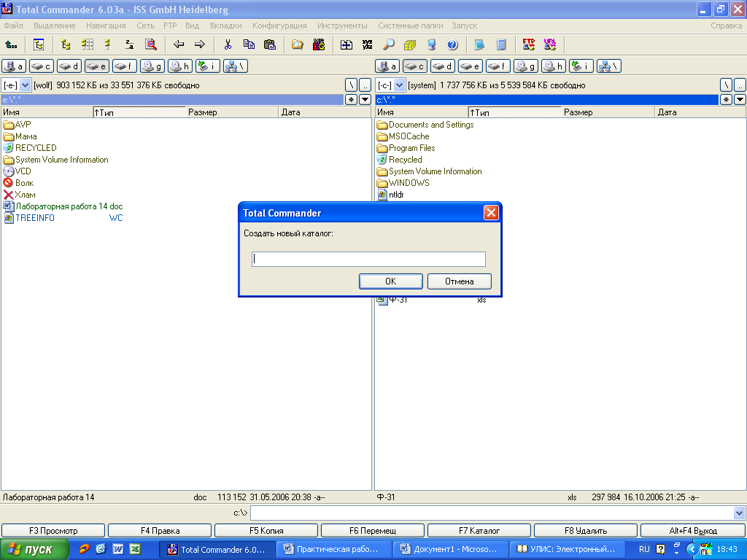Click the c:\> command line field
The height and width of the screenshot is (560, 747).
coord(492,513)
